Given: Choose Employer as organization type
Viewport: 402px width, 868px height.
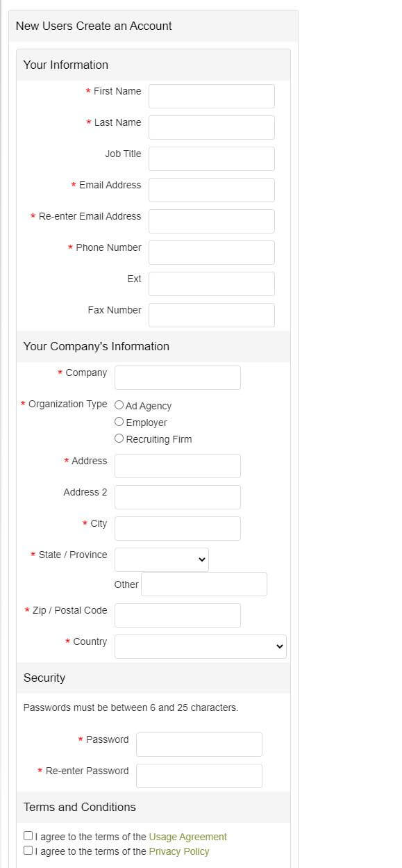Looking at the screenshot, I should [119, 421].
